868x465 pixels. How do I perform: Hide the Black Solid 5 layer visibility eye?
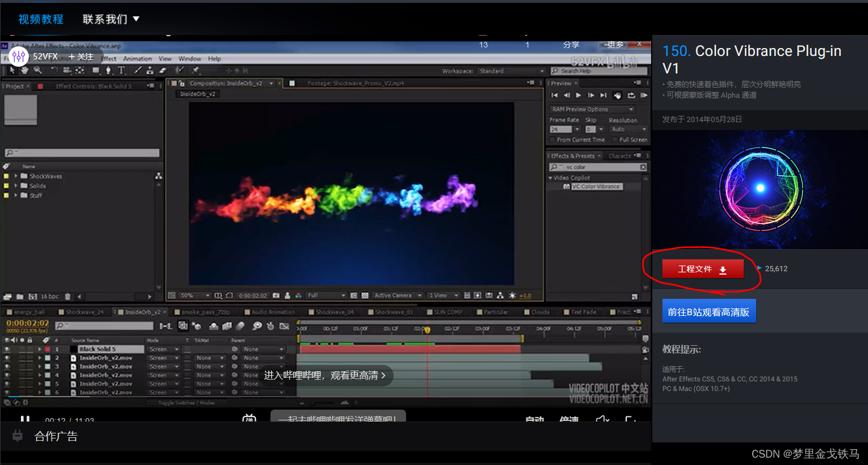[8, 349]
